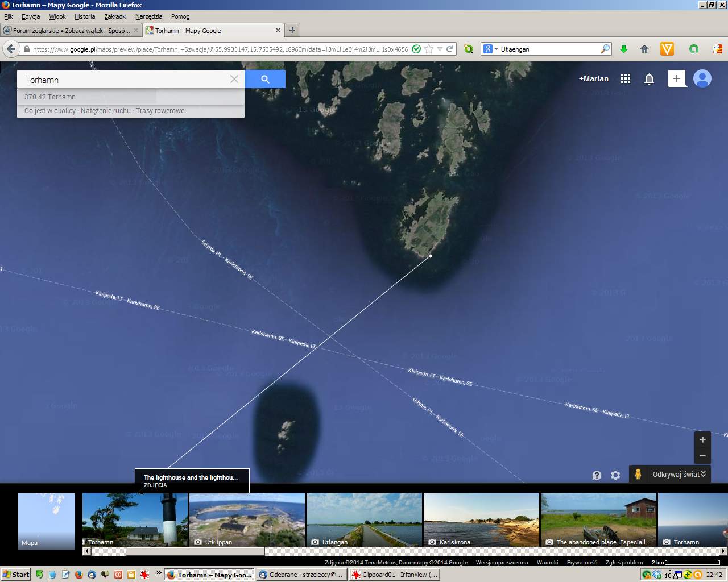This screenshot has width=728, height=582.
Task: Open the Torhamn lighthouse photo thumbnail
Action: tap(135, 519)
